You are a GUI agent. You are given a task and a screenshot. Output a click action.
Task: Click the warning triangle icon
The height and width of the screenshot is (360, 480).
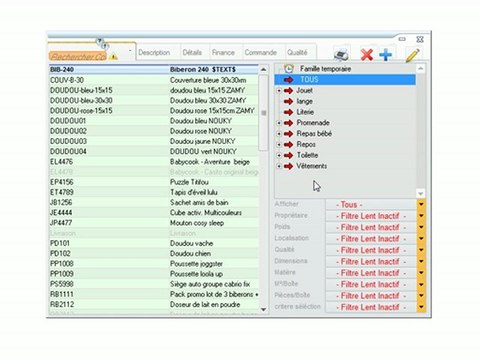point(113,57)
